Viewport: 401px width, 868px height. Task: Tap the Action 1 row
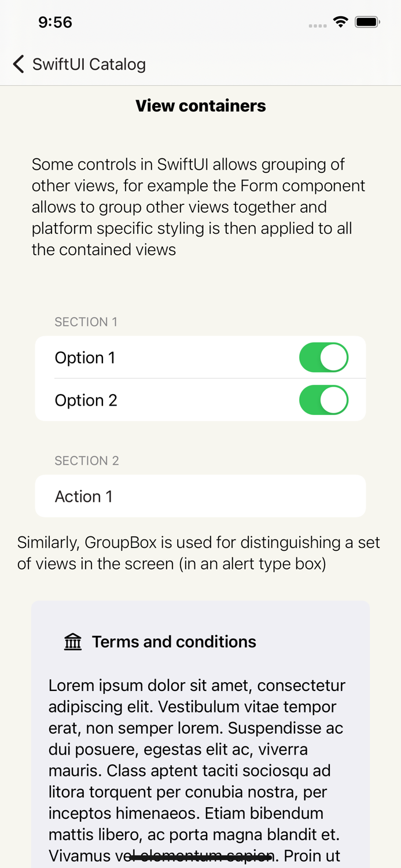[201, 496]
